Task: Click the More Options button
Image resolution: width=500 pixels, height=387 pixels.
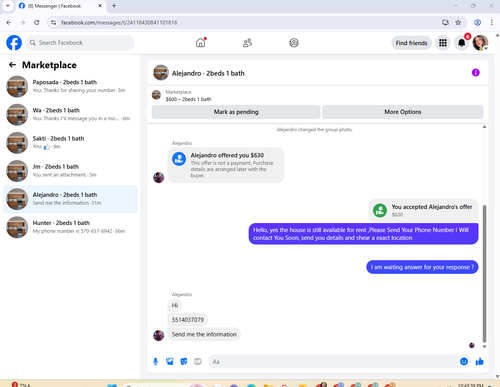Action: [x=403, y=112]
